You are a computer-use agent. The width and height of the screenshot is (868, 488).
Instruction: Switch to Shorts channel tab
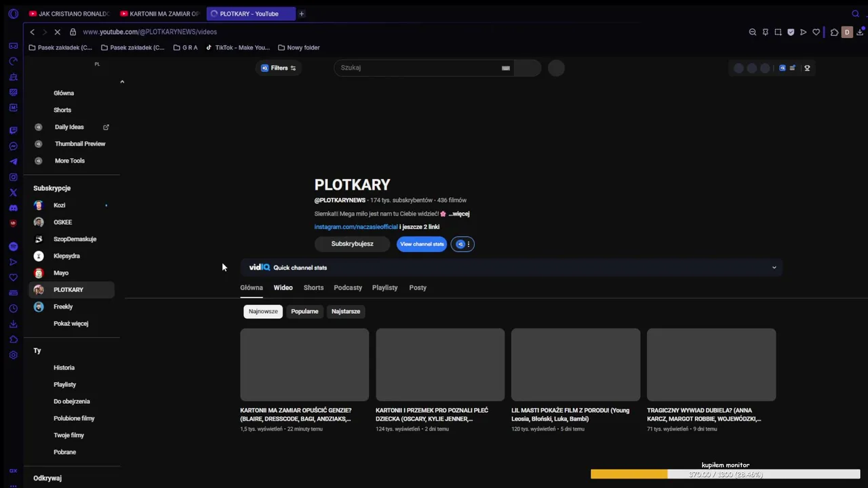pyautogui.click(x=313, y=287)
